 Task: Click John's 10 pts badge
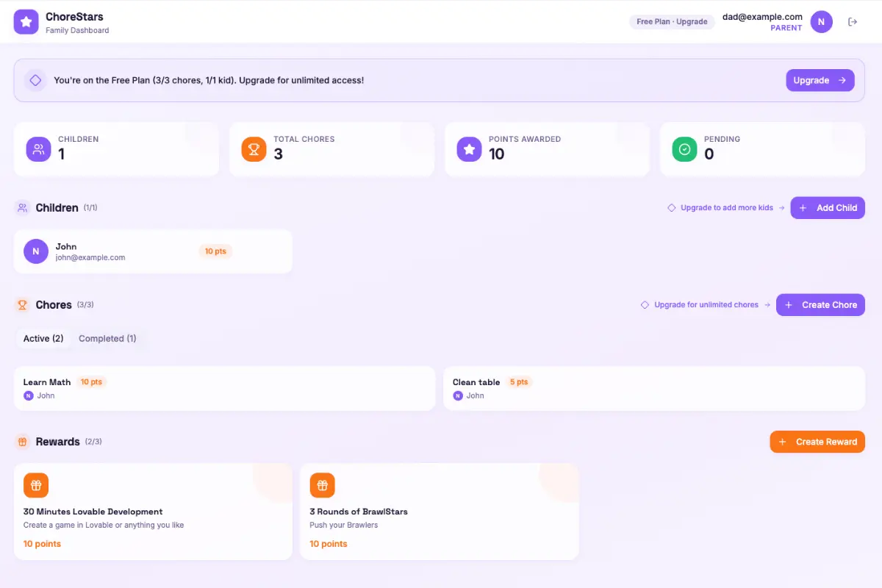click(215, 251)
